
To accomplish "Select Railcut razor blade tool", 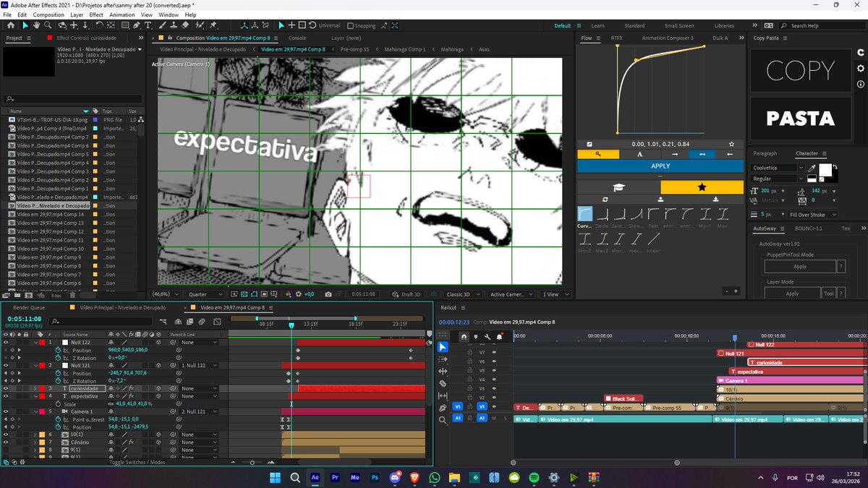I will (x=443, y=383).
